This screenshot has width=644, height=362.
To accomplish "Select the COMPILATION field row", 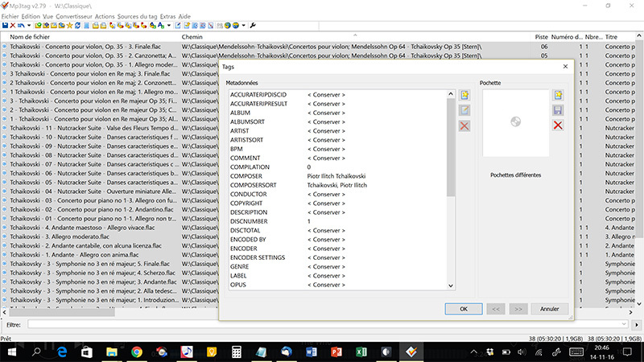I will (x=337, y=167).
